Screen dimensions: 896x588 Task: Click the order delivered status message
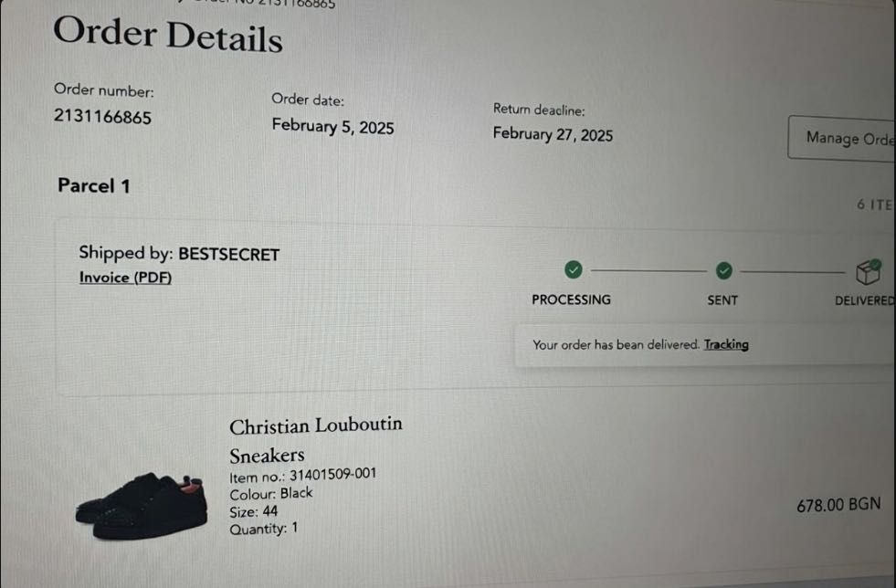pyautogui.click(x=616, y=345)
